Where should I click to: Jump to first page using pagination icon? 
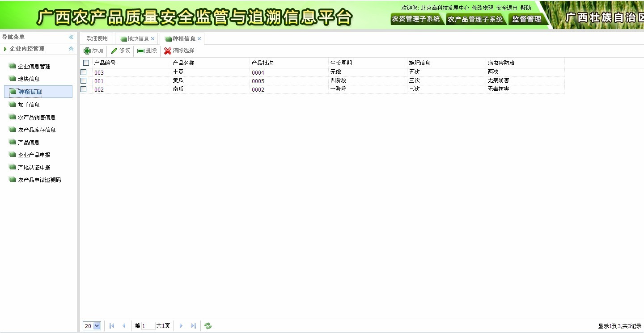click(112, 326)
